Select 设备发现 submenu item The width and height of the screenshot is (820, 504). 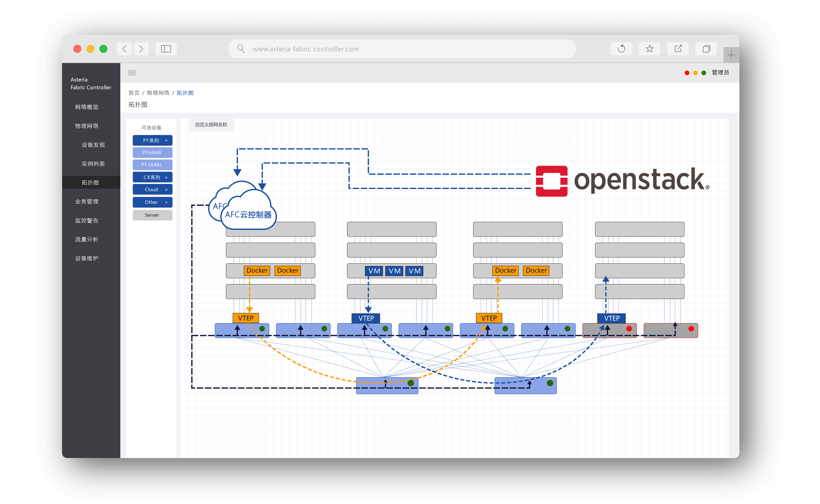point(93,145)
